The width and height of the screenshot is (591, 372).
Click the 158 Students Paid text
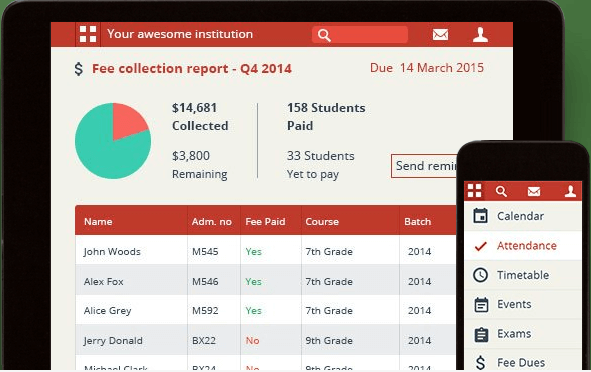click(x=326, y=116)
